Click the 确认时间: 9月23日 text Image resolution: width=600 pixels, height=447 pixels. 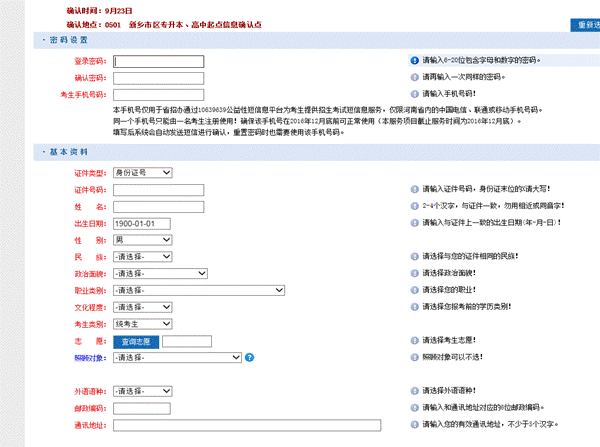click(99, 11)
